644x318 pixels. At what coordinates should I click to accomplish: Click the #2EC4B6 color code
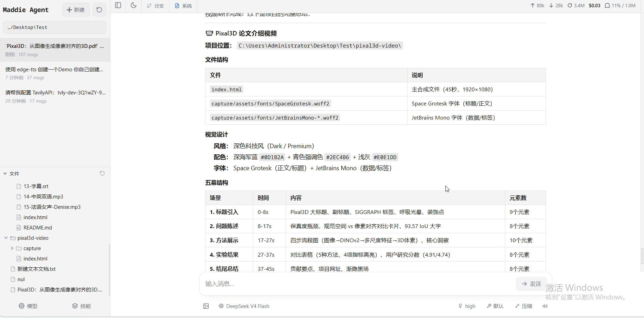coord(338,157)
